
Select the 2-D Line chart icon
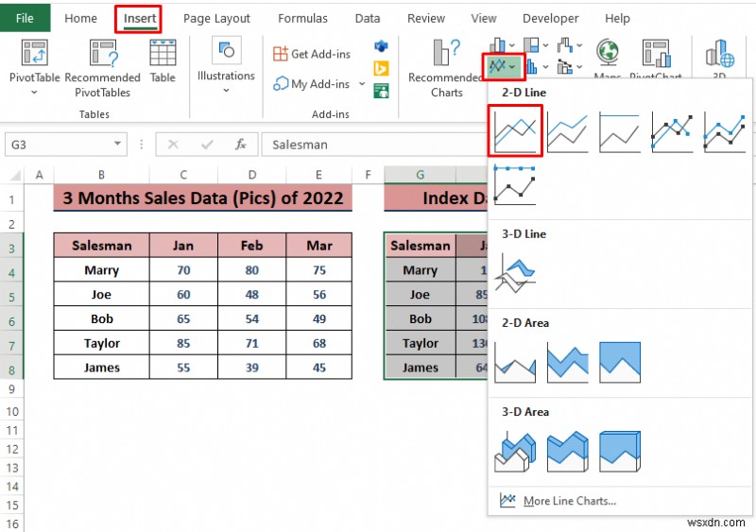pos(515,131)
